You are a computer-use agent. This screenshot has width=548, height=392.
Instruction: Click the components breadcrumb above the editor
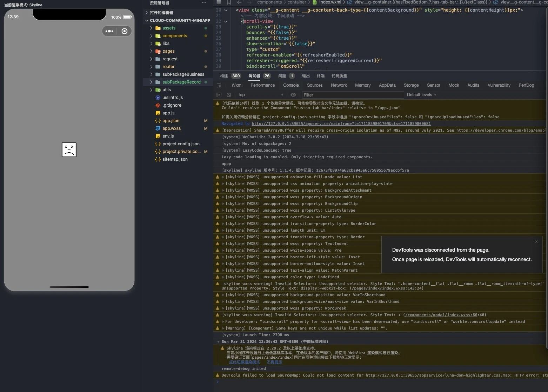click(269, 2)
